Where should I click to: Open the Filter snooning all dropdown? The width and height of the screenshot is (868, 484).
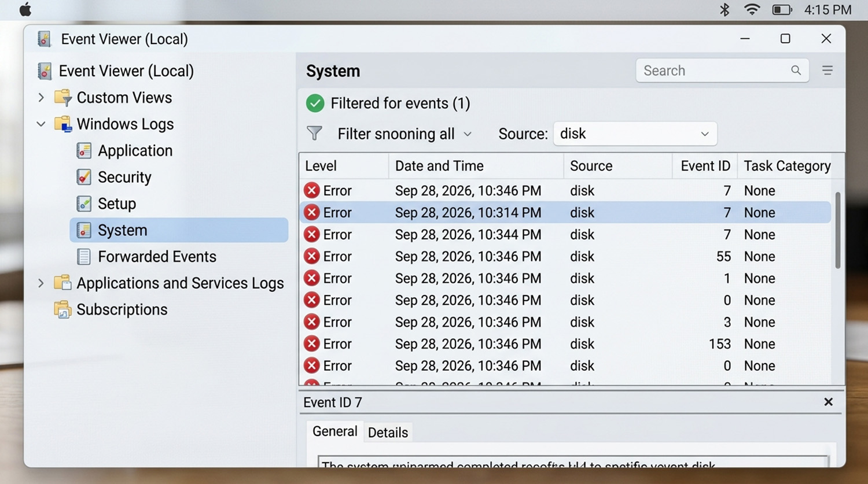pyautogui.click(x=404, y=134)
